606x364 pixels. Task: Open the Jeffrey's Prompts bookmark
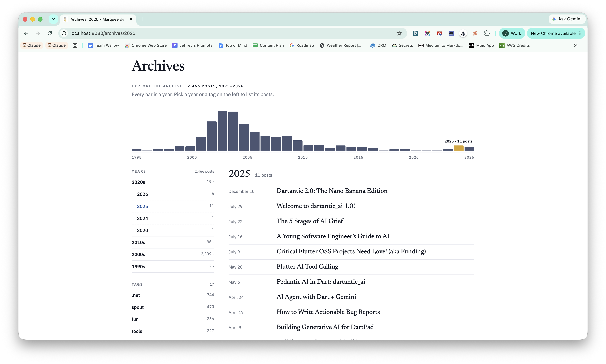[192, 45]
